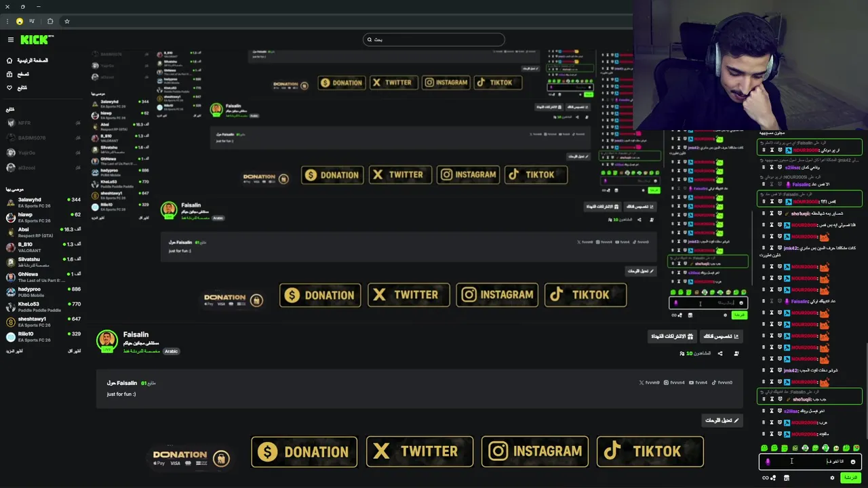
Task: Expand the main sidebar recommended list with اظهر المزيد
Action: 14,351
